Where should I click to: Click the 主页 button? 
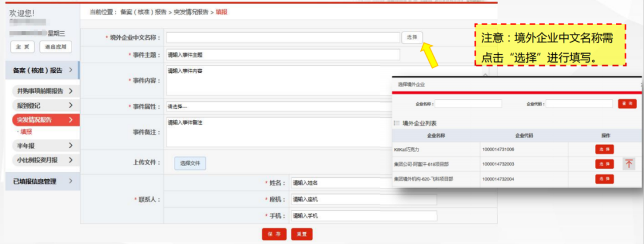21,47
